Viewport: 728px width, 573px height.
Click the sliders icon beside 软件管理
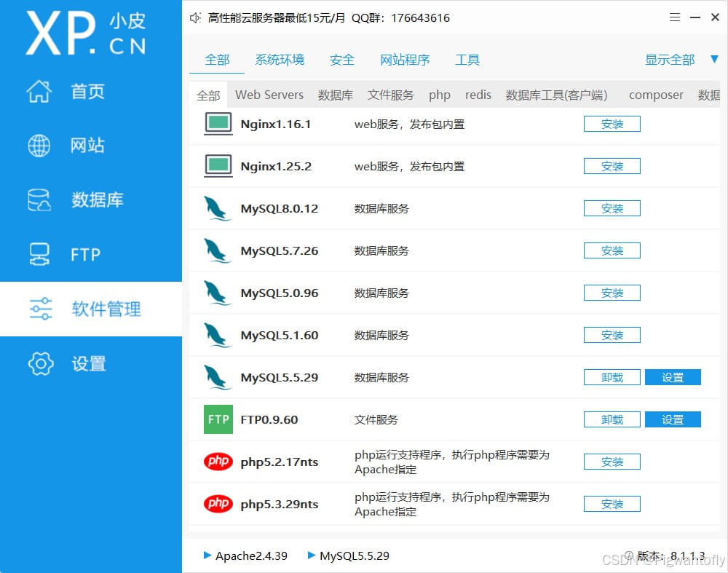pyautogui.click(x=41, y=309)
